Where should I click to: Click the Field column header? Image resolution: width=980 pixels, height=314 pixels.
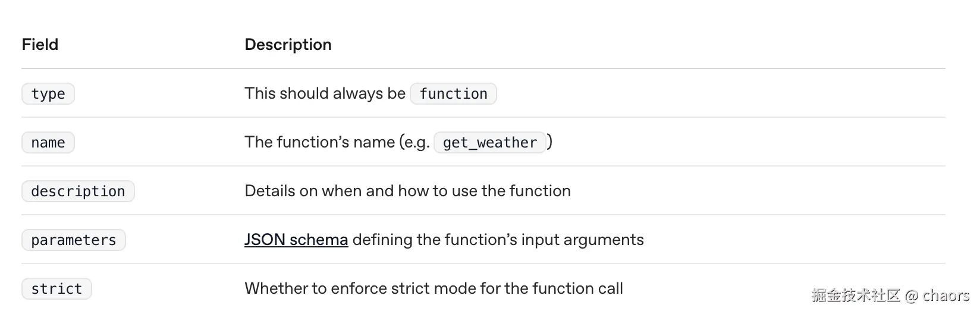tap(40, 45)
